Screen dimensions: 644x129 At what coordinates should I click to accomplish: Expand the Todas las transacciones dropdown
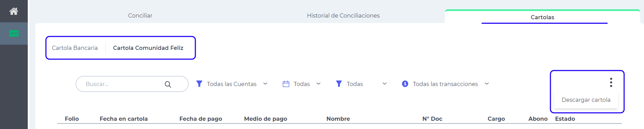(x=487, y=84)
